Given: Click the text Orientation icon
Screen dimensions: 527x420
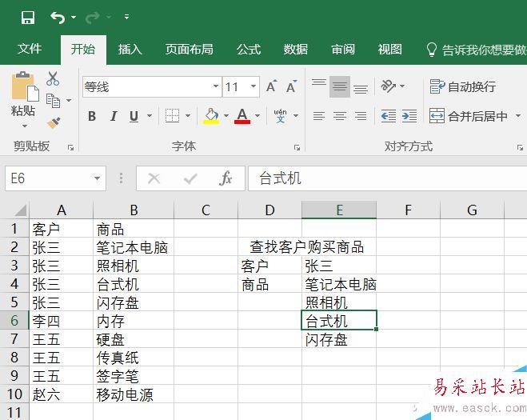Looking at the screenshot, I should pos(388,86).
